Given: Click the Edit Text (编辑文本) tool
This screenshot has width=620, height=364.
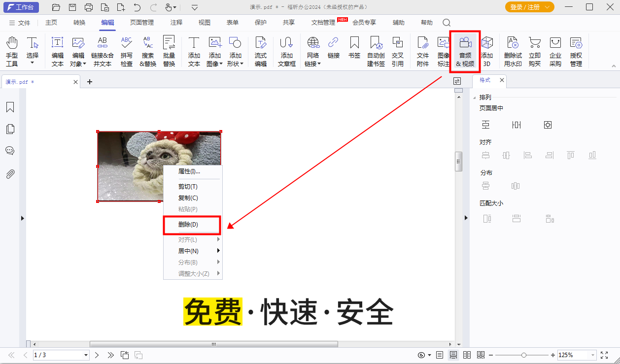Looking at the screenshot, I should pos(58,51).
